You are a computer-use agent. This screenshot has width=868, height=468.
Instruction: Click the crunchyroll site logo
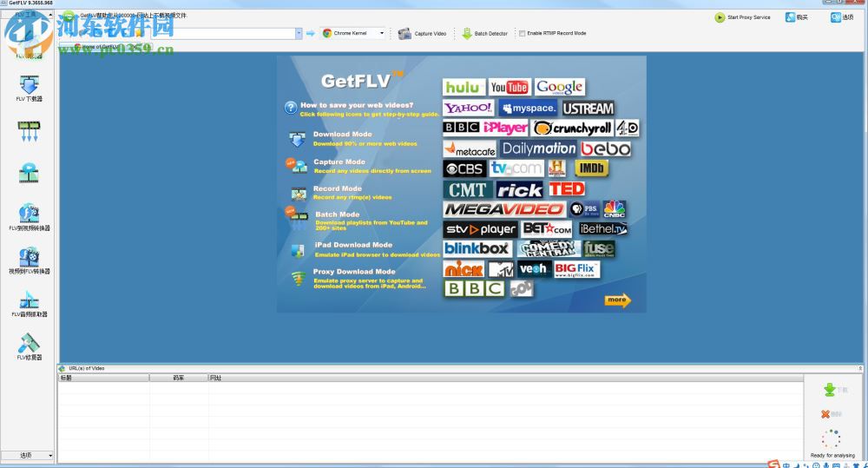click(x=572, y=128)
